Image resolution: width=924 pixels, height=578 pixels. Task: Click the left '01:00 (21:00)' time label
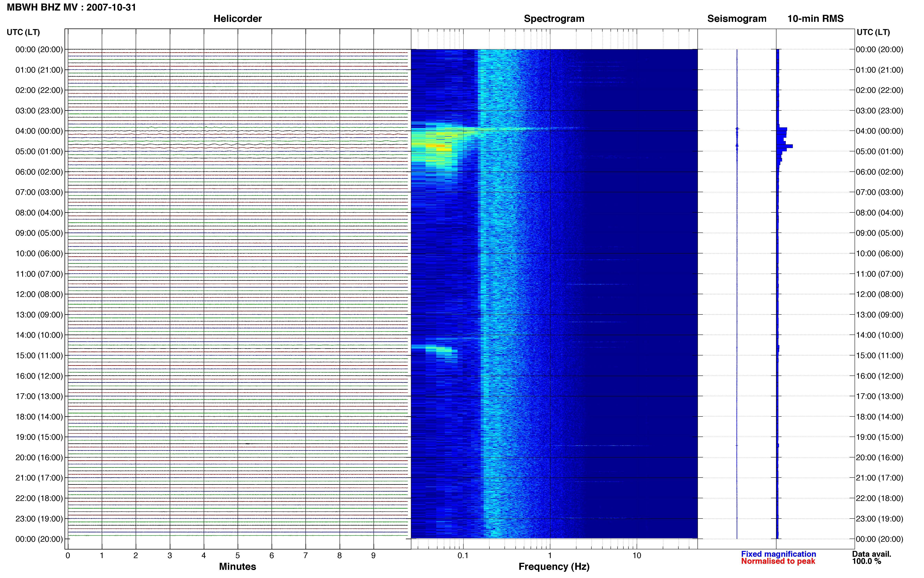tap(39, 70)
